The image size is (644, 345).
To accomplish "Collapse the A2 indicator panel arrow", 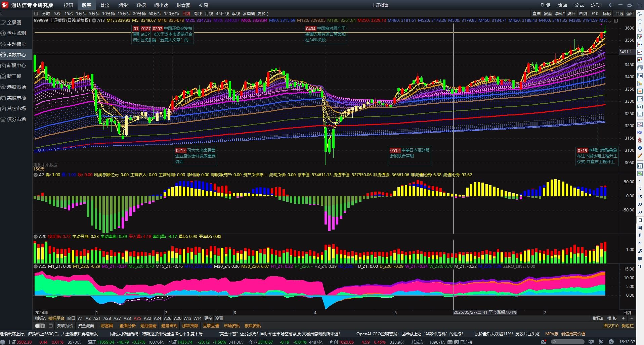I will click(x=36, y=175).
